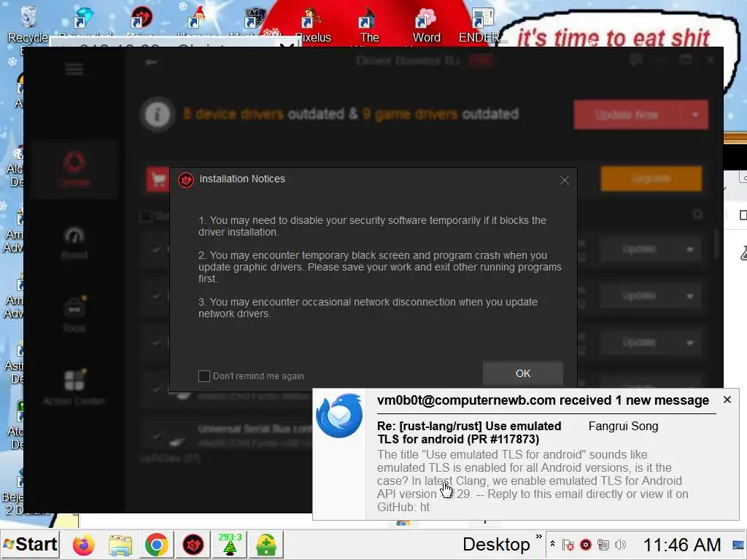Viewport: 747px width, 560px height.
Task: Expand the Update Now dropdown arrow
Action: pyautogui.click(x=695, y=114)
